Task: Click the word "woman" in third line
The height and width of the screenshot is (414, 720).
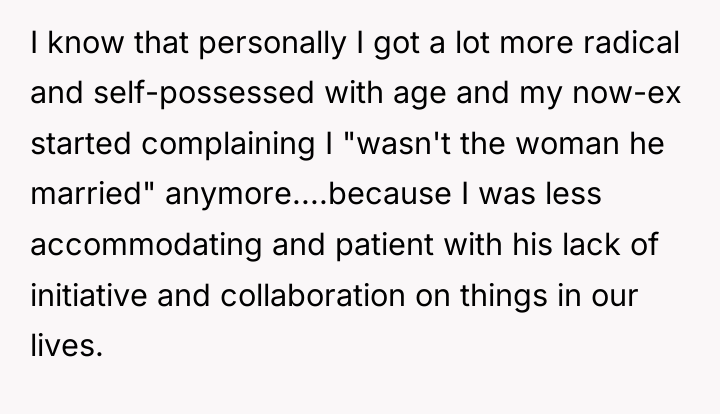Action: pyautogui.click(x=567, y=144)
